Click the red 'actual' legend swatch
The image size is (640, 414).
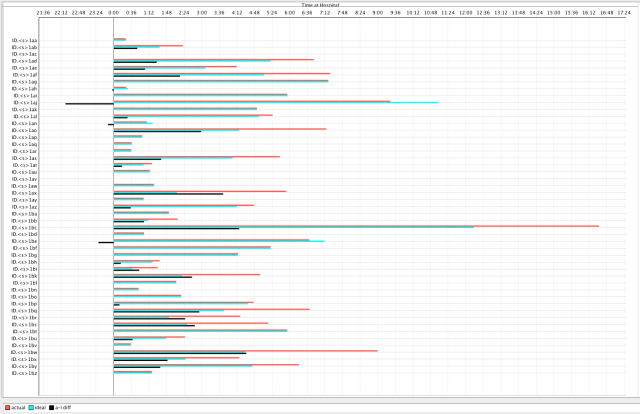(x=8, y=408)
